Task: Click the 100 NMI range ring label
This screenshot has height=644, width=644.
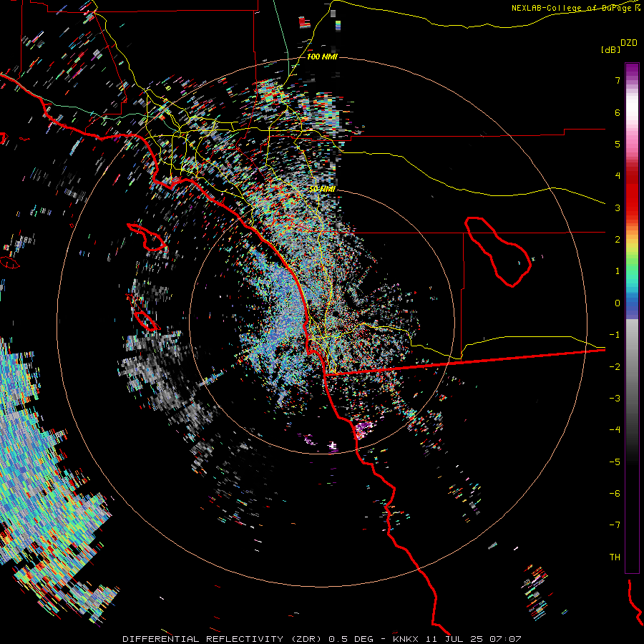Action: point(322,57)
